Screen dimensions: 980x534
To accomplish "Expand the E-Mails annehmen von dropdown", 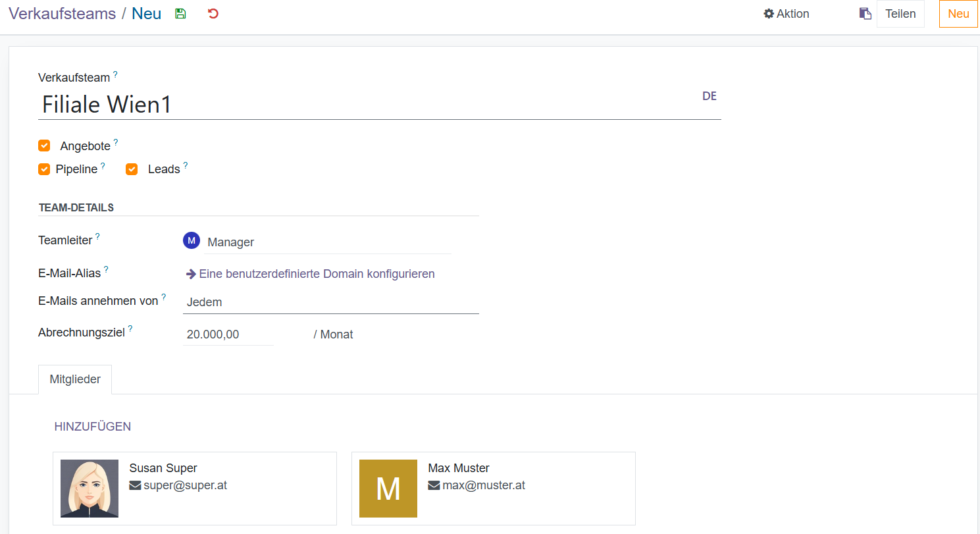I will pos(330,302).
